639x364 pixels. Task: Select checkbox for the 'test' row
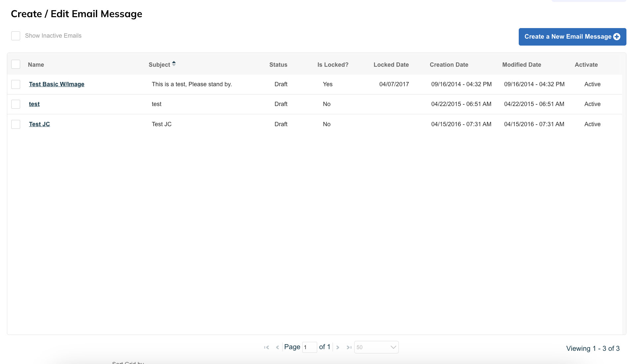pyautogui.click(x=16, y=104)
